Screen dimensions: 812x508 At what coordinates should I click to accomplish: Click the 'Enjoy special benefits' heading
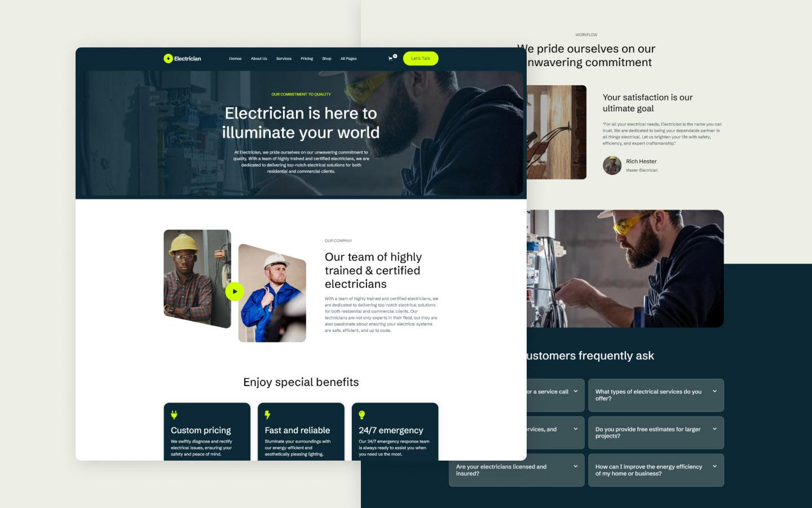[301, 382]
